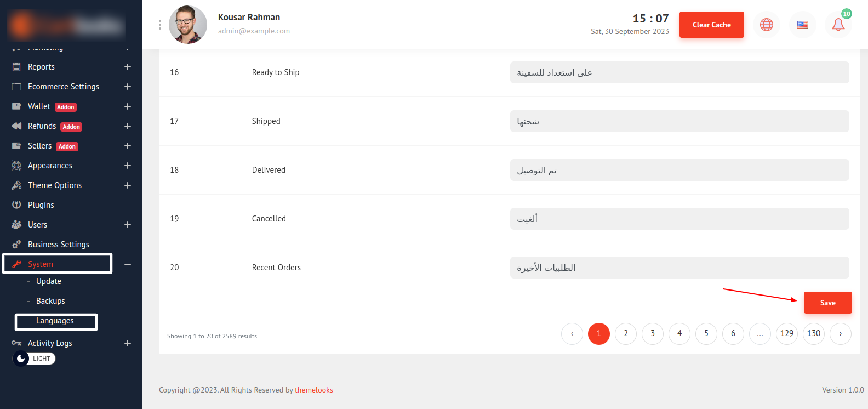Click the Reports document icon
868x409 pixels.
click(16, 67)
